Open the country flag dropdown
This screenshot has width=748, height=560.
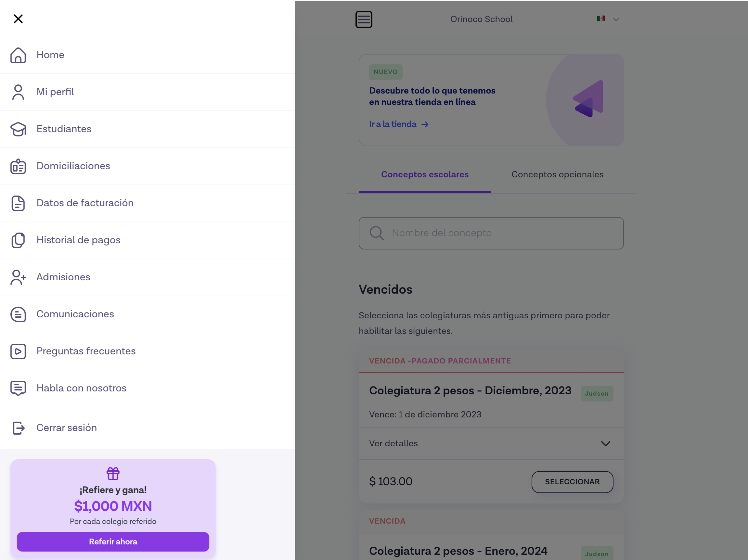pyautogui.click(x=608, y=19)
